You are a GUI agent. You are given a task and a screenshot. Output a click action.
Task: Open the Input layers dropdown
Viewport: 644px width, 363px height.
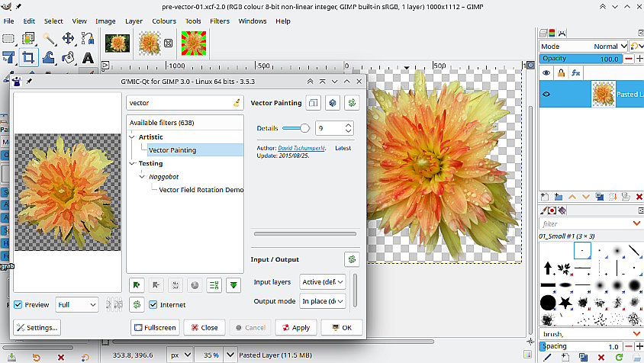(322, 282)
